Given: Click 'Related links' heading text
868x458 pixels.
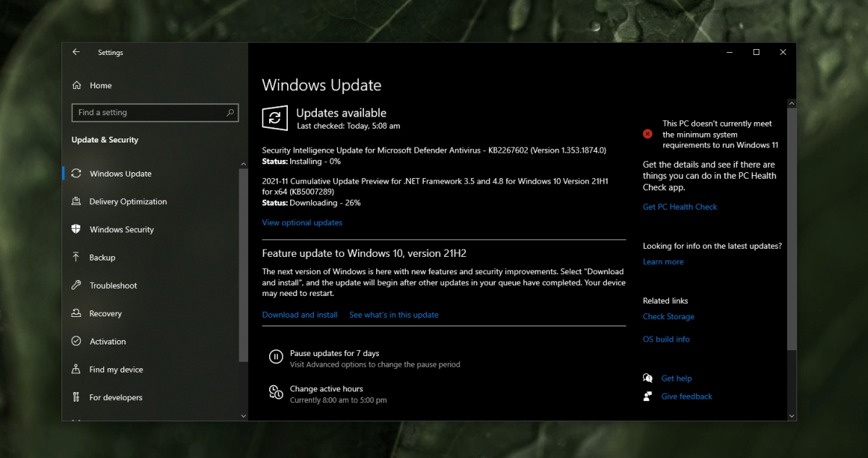Looking at the screenshot, I should tap(665, 301).
